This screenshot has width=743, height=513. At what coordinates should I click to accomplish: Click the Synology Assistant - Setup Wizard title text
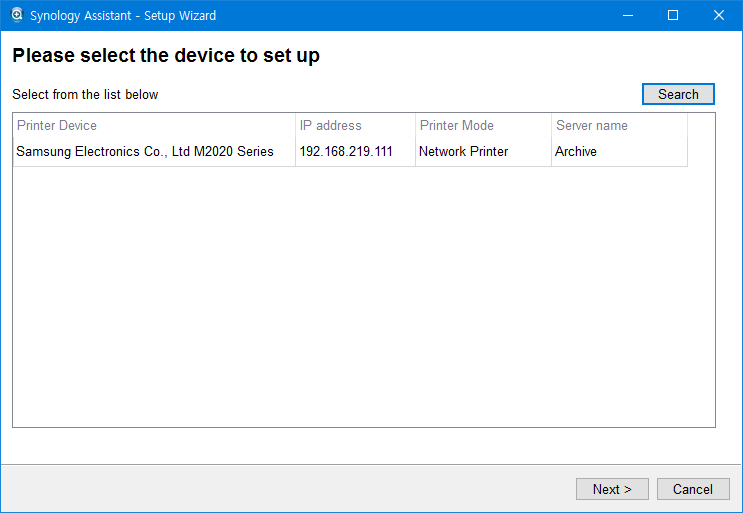click(x=123, y=15)
